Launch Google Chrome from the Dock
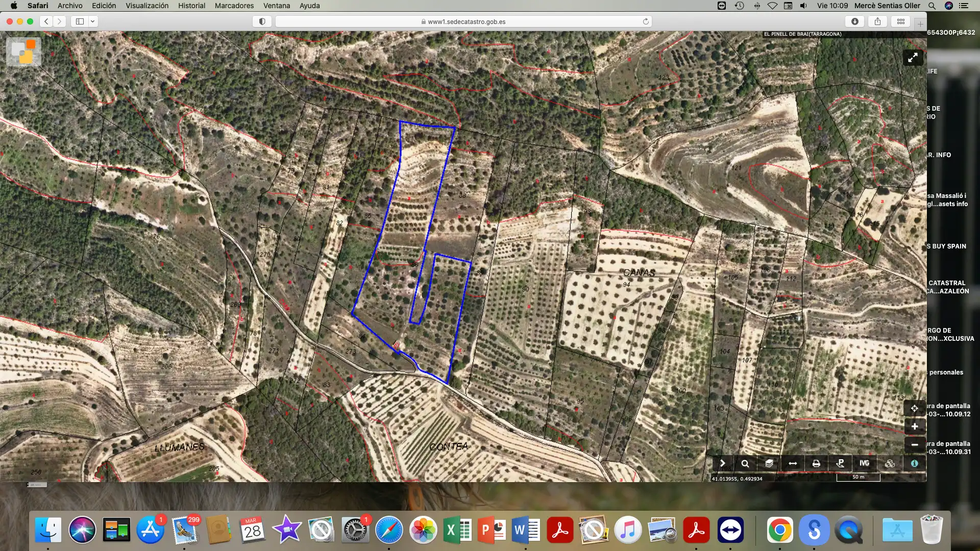This screenshot has width=980, height=551. (779, 530)
